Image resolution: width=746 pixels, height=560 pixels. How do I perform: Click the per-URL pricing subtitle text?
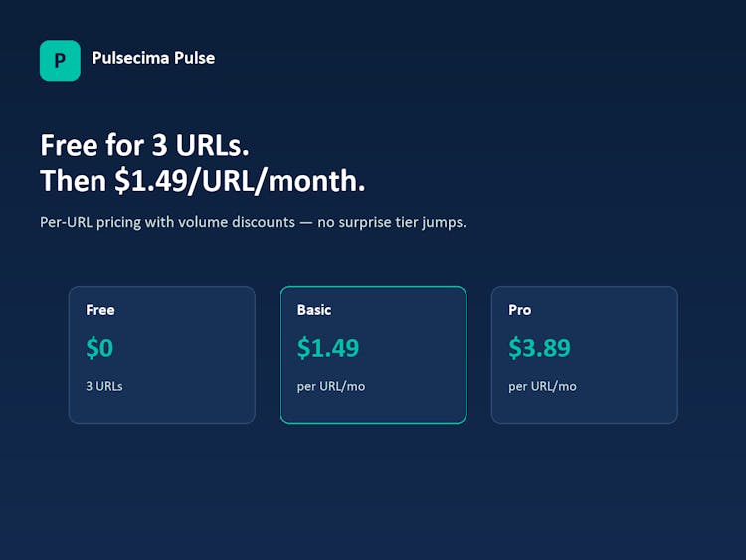[x=253, y=222]
